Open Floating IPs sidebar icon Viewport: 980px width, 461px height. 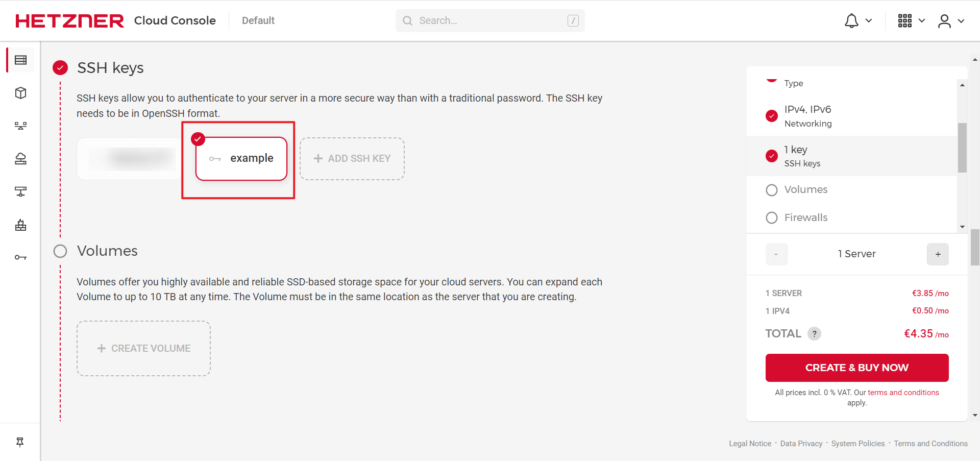click(x=20, y=159)
